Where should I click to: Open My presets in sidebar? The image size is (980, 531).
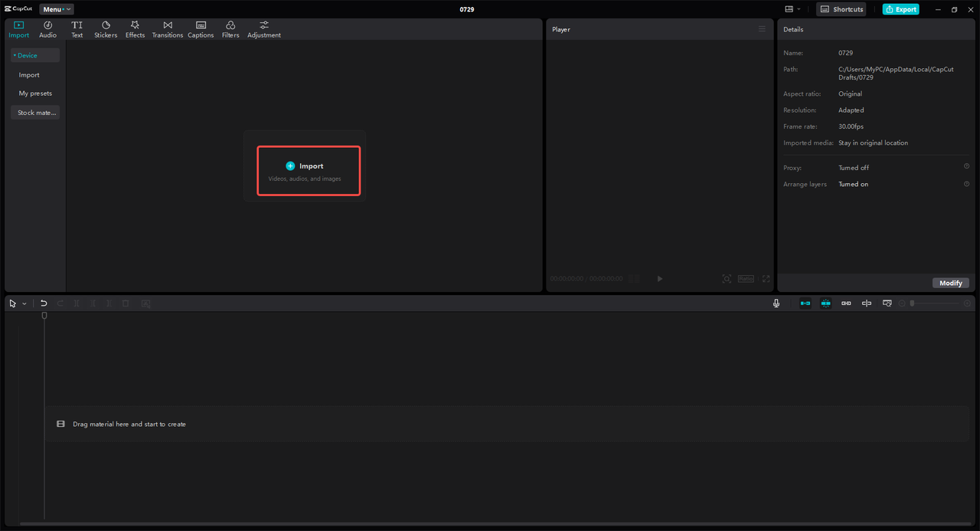coord(35,93)
